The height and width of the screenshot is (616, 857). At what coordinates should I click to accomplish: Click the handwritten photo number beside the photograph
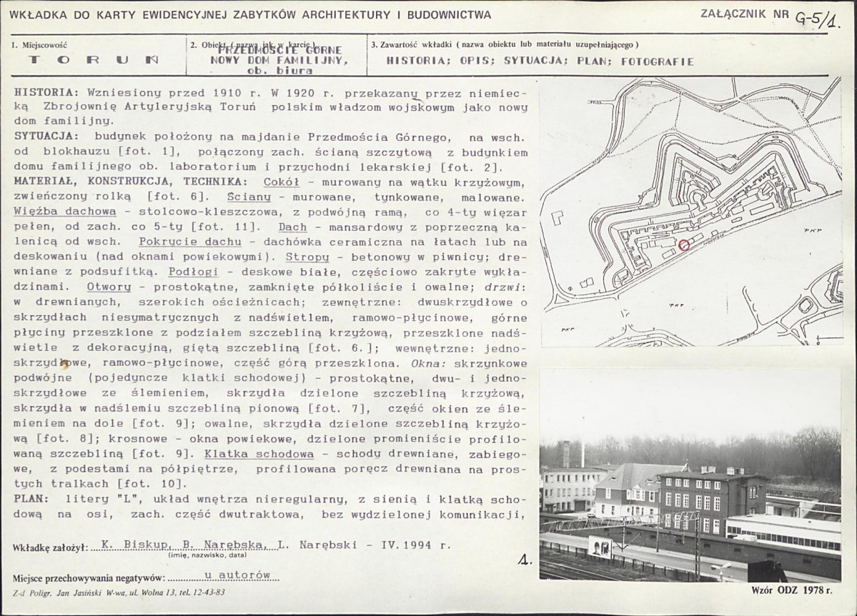(525, 561)
